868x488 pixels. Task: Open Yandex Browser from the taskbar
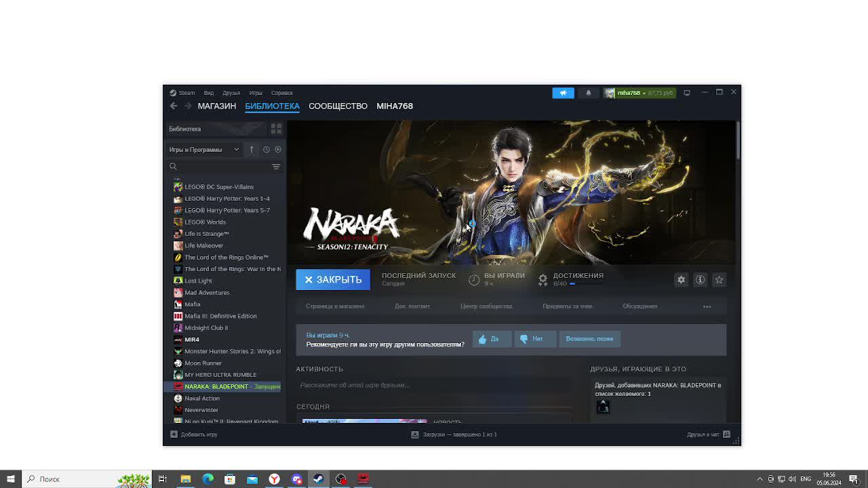274,479
